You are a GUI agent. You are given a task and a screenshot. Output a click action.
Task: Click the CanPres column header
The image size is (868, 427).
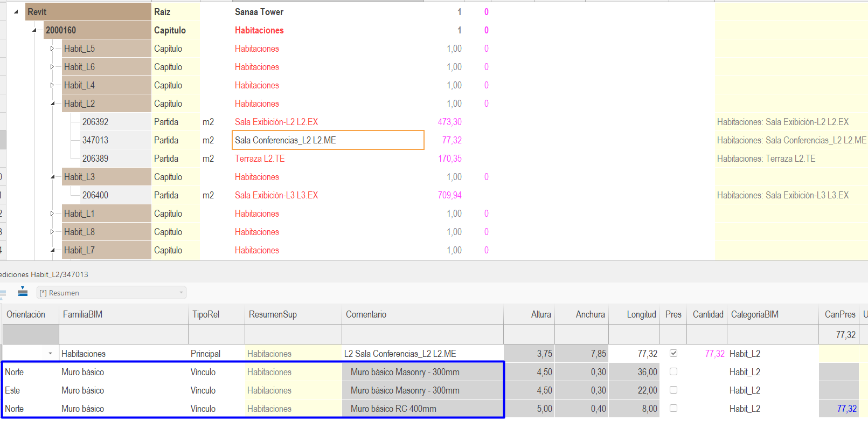(839, 314)
